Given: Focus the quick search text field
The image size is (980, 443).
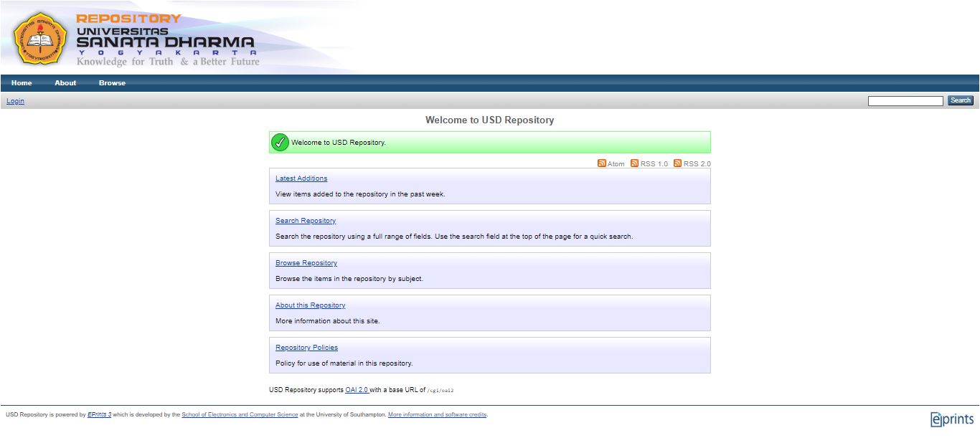Looking at the screenshot, I should 905,101.
